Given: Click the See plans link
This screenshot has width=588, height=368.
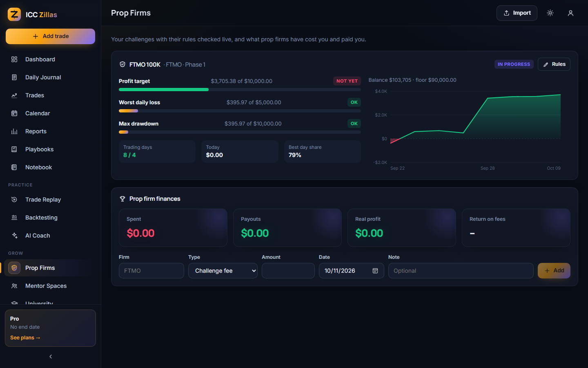Looking at the screenshot, I should point(25,338).
